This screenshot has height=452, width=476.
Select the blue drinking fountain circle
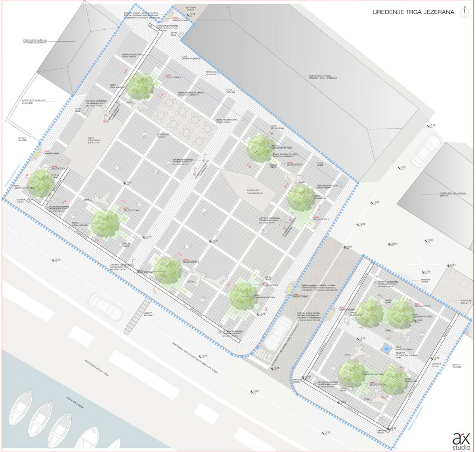tap(387, 349)
